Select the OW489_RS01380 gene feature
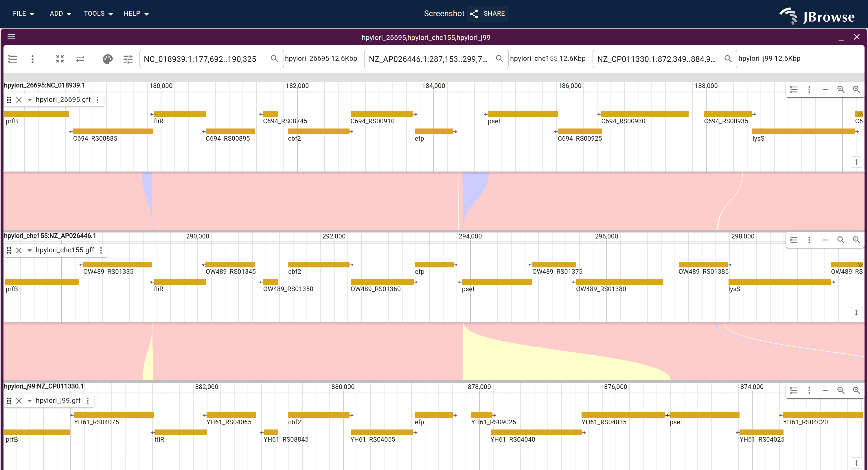 click(619, 282)
